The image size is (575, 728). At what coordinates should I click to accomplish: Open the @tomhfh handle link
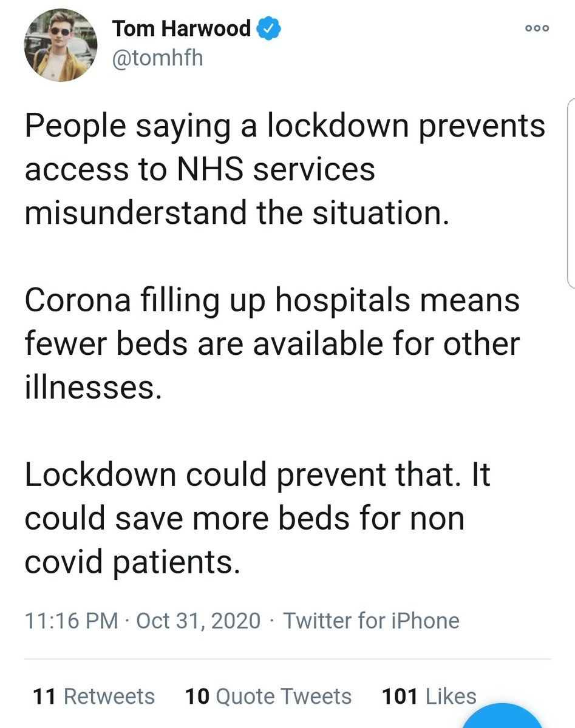[x=158, y=59]
